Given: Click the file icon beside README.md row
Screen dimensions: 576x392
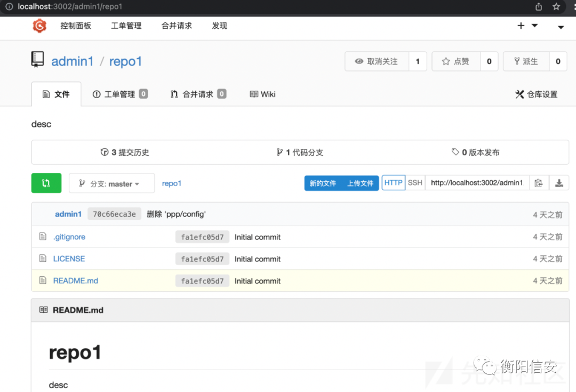Looking at the screenshot, I should tap(43, 281).
